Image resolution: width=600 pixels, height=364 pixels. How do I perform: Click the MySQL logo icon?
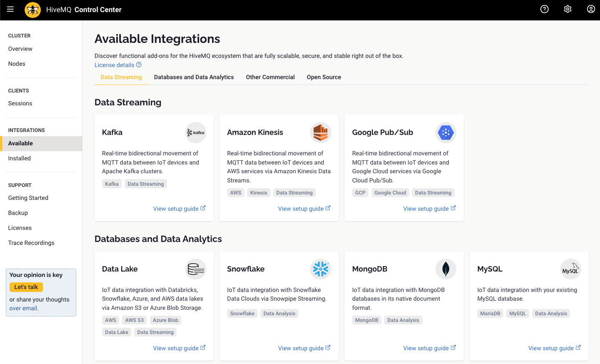pyautogui.click(x=571, y=269)
